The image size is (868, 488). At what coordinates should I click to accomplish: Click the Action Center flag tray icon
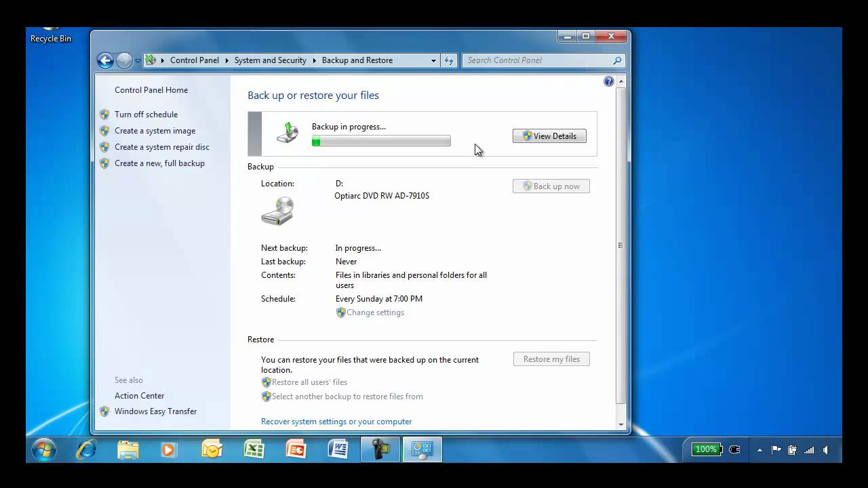coord(776,449)
